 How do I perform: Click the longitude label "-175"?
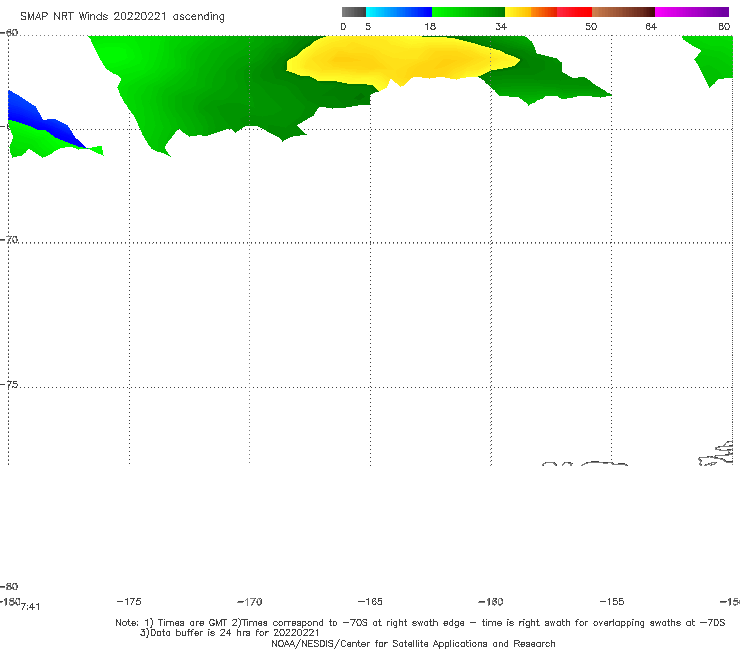129,601
